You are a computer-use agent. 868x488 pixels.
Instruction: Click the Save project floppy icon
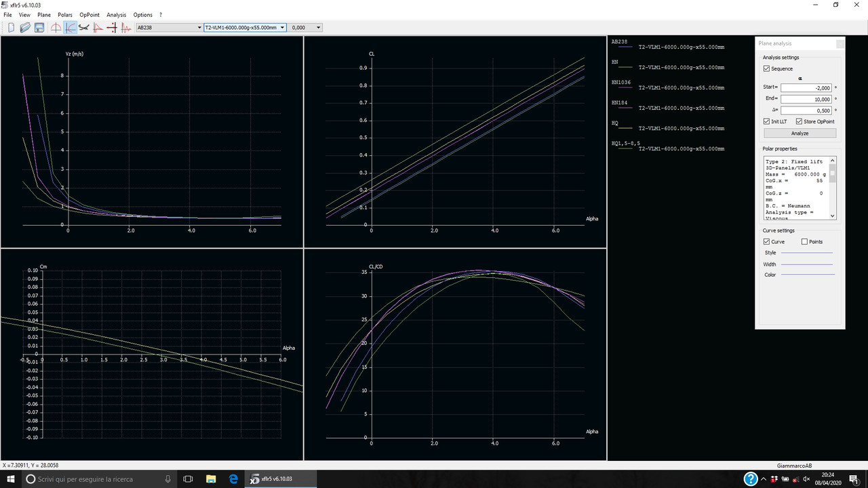click(x=39, y=28)
